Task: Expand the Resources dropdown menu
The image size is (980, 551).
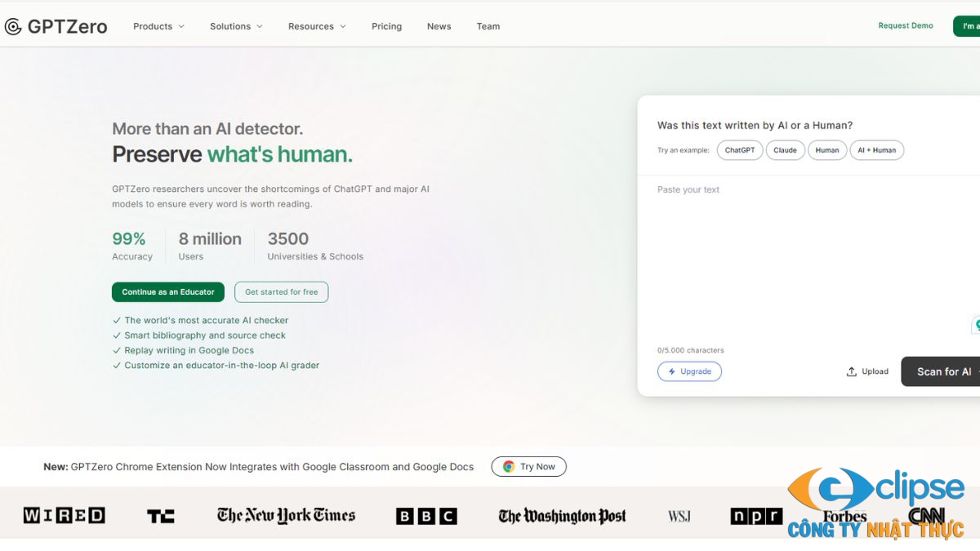Action: tap(317, 26)
